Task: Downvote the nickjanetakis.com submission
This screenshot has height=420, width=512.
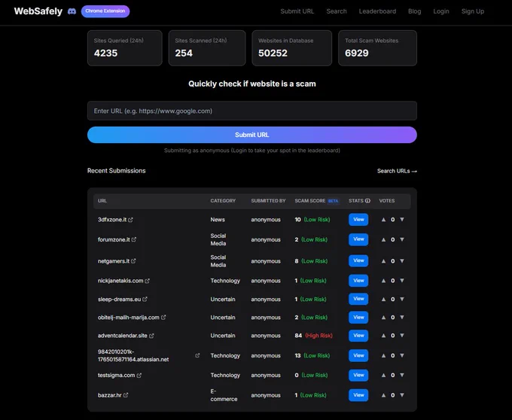Action: 402,281
